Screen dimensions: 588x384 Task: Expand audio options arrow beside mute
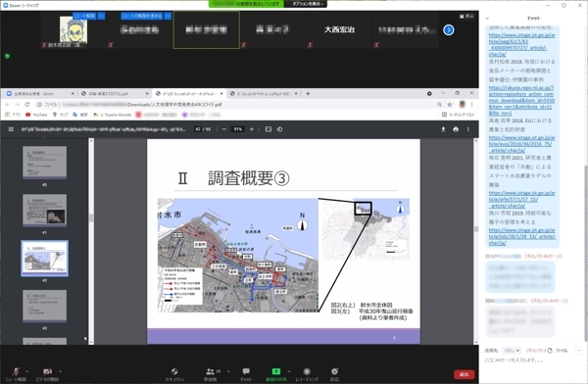coord(26,371)
